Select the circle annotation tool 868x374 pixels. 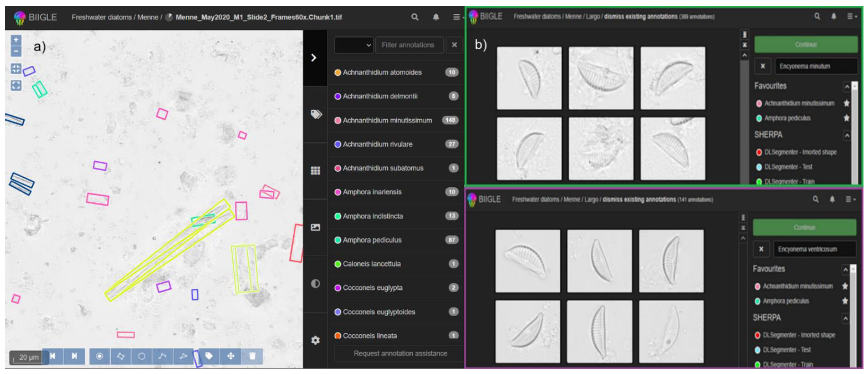click(142, 356)
